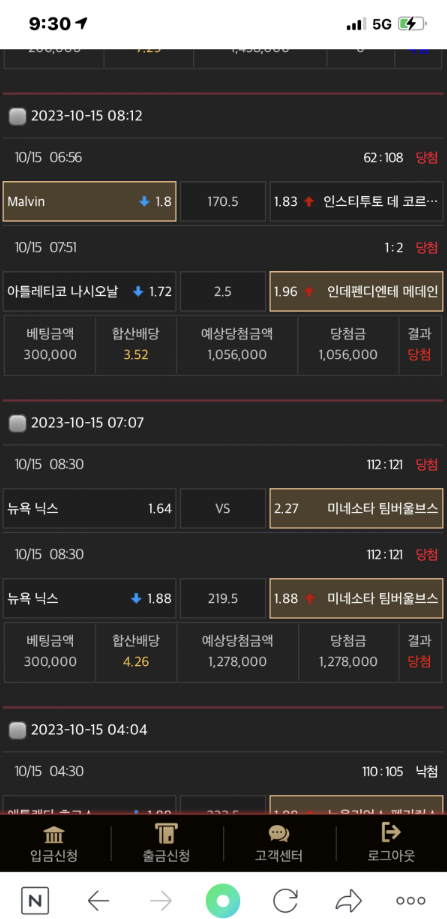Screen dimensions: 447x919
Task: Check the 2023-10-15 04:04 bet checkbox
Action: pos(18,730)
